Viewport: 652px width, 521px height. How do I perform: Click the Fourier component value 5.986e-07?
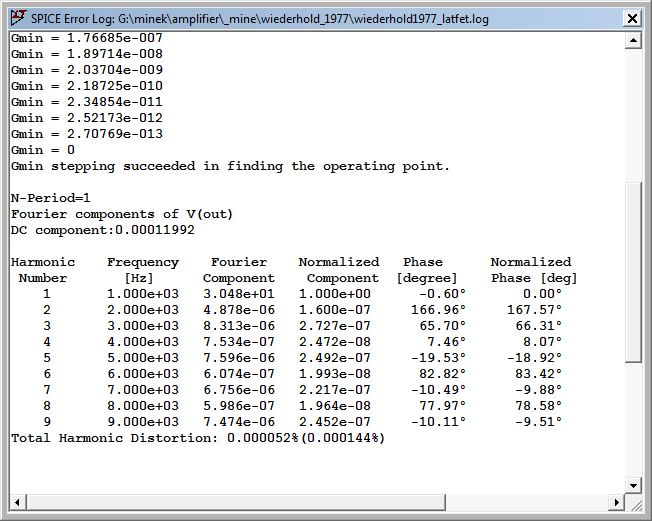point(239,406)
